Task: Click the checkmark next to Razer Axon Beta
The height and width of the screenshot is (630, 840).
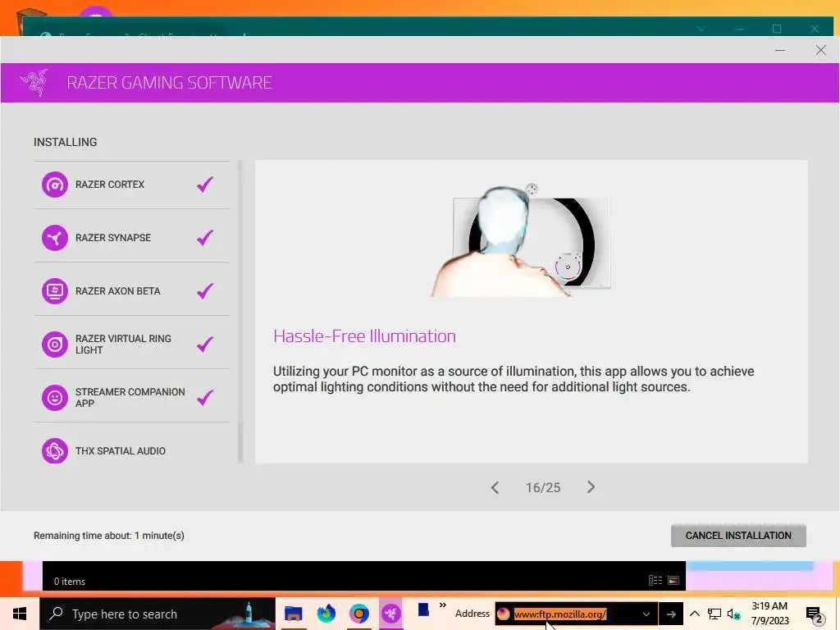Action: (x=205, y=291)
